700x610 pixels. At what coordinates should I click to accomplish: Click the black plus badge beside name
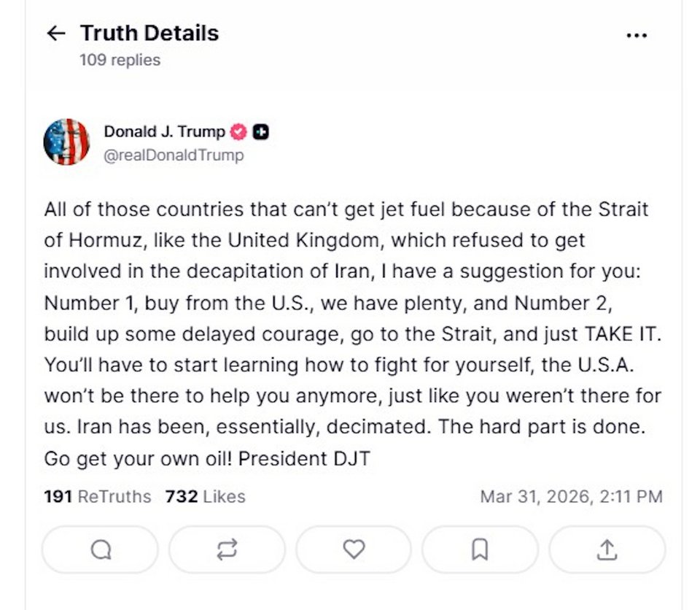pyautogui.click(x=261, y=132)
